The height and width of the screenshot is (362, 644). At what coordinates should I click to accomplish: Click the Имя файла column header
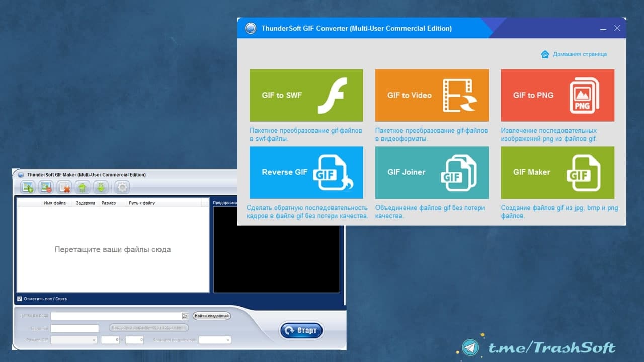[54, 203]
